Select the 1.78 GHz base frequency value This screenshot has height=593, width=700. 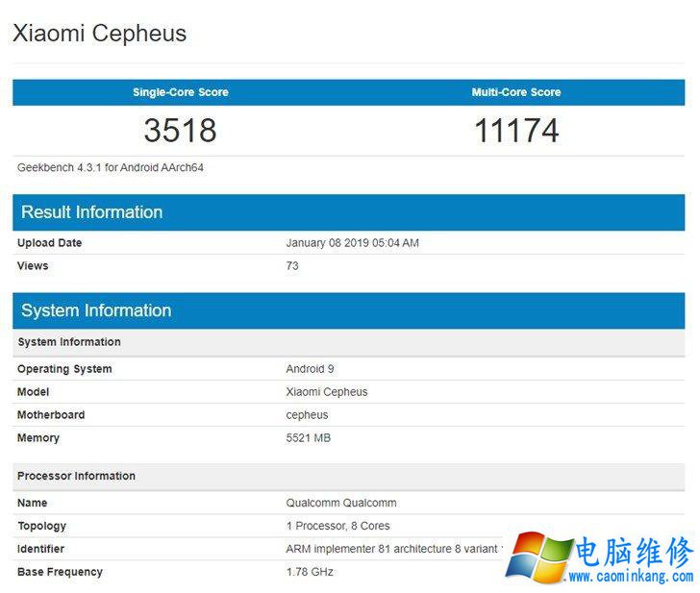(310, 572)
